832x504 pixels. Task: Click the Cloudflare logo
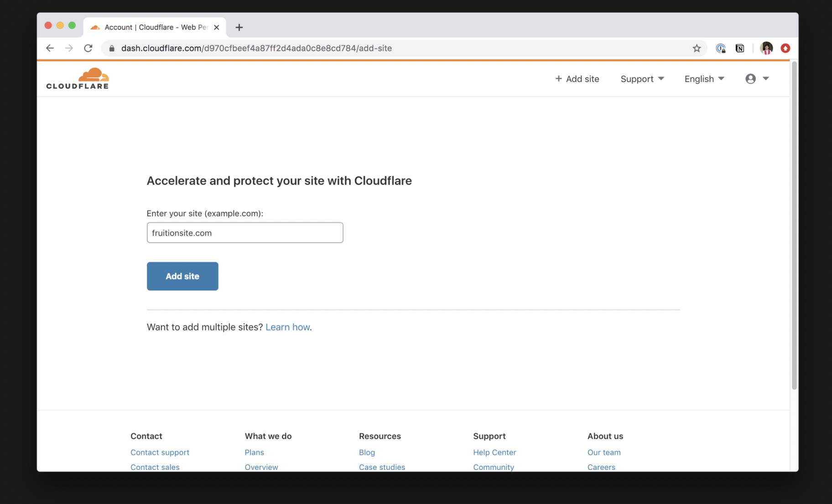tap(78, 78)
